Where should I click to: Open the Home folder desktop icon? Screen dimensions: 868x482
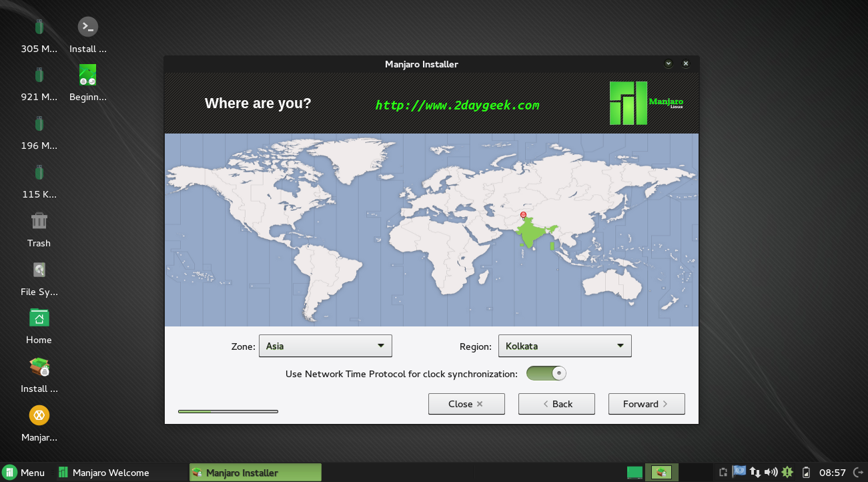click(39, 318)
